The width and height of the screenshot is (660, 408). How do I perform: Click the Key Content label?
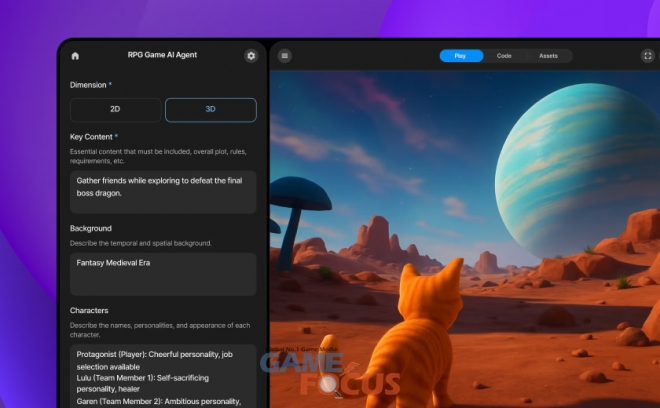click(91, 137)
